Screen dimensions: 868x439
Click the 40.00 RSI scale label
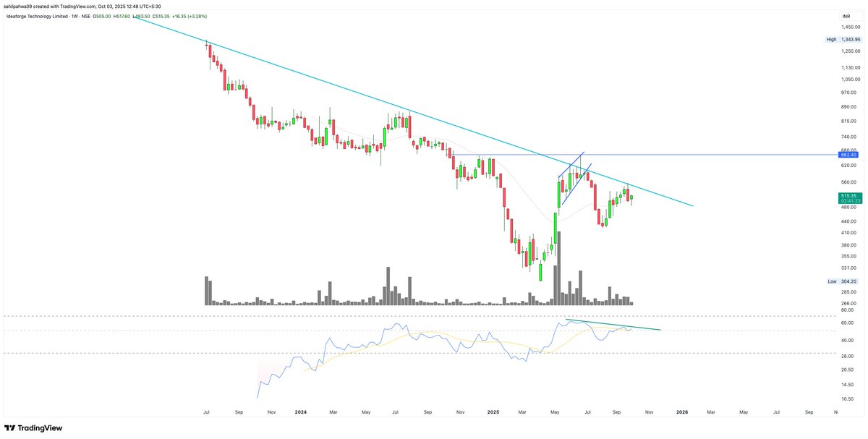coord(847,341)
